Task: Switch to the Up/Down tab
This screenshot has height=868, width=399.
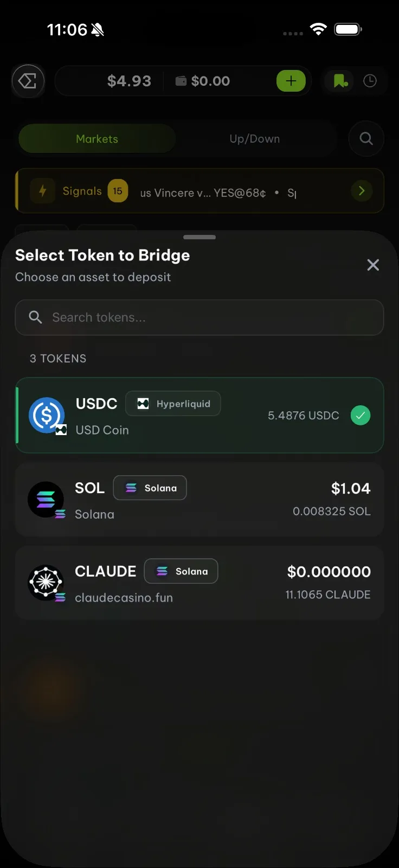Action: pos(254,139)
